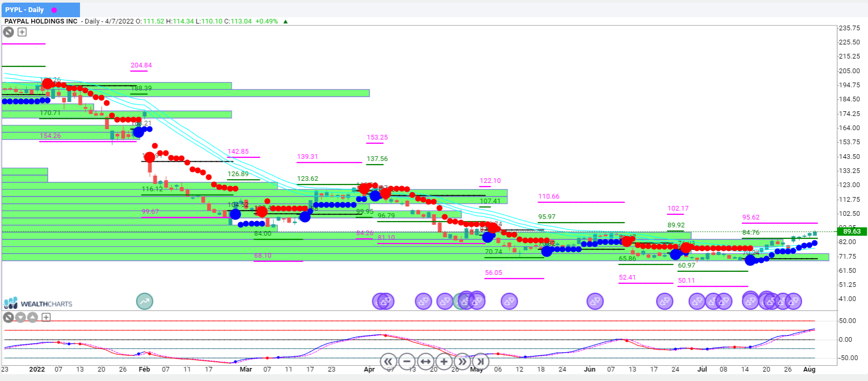This screenshot has width=868, height=381.
Task: Click the 170.71 green level label
Action: click(50, 113)
